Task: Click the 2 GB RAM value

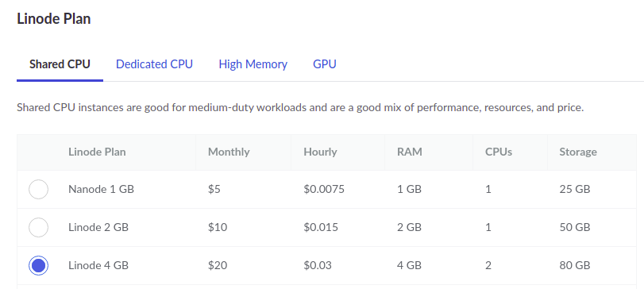Action: pyautogui.click(x=410, y=227)
